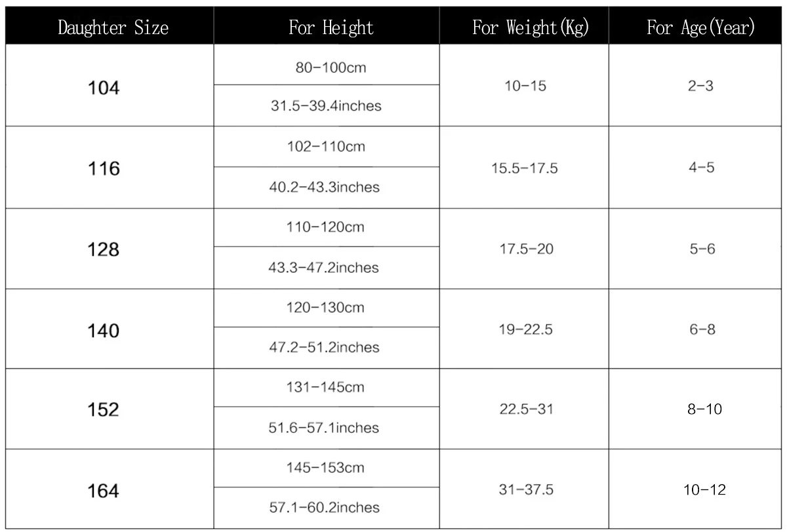The image size is (787, 532).
Task: Select the 22.5-31 weight value
Action: [x=526, y=409]
